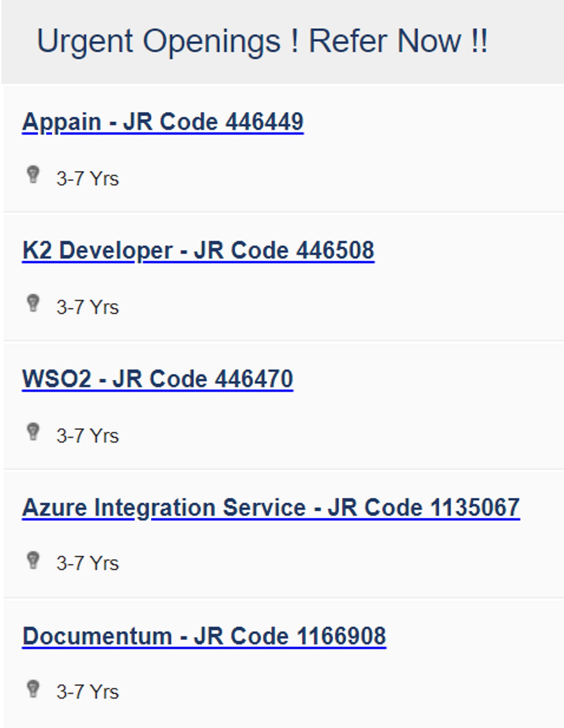Viewport: 564px width, 728px height.
Task: Click the experience bulb icon under K2 Developer
Action: tap(33, 303)
